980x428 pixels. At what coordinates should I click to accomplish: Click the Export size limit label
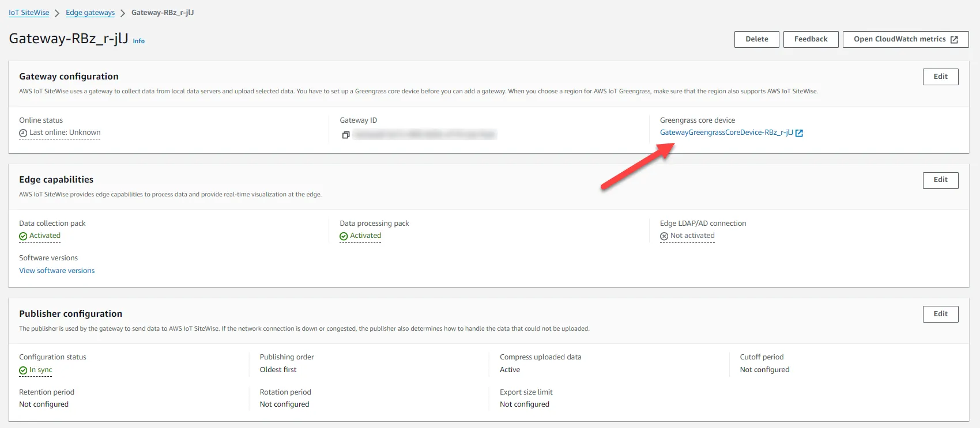coord(526,392)
